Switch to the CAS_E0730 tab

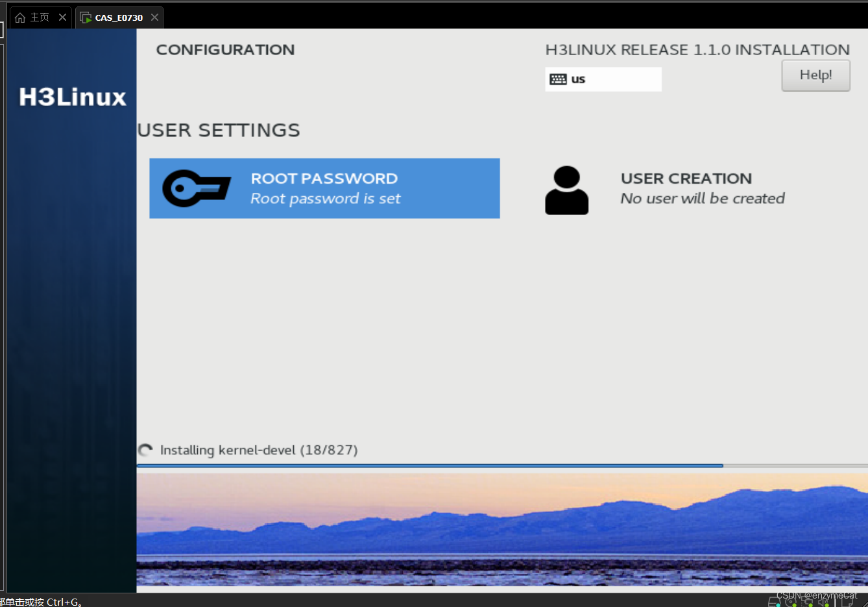click(x=119, y=18)
